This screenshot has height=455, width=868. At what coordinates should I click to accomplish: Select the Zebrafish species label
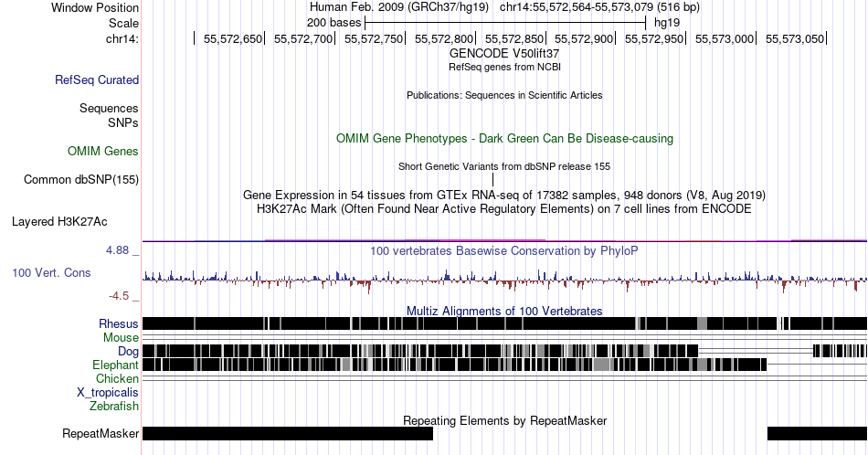(x=114, y=407)
